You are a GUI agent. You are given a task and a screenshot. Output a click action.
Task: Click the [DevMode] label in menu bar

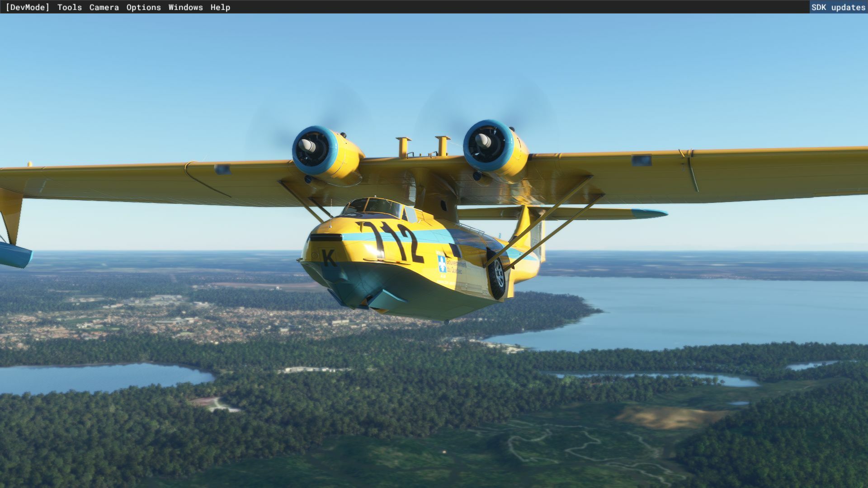(28, 7)
